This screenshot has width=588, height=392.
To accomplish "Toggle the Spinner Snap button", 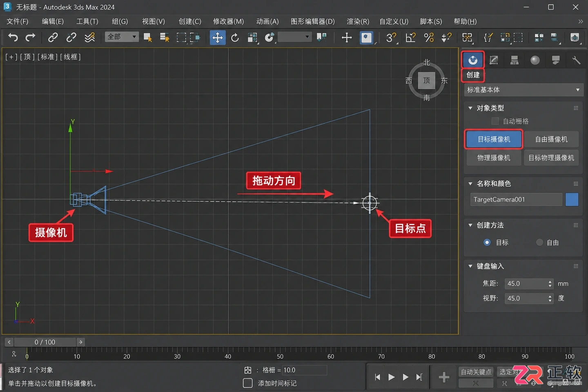I will [x=446, y=38].
